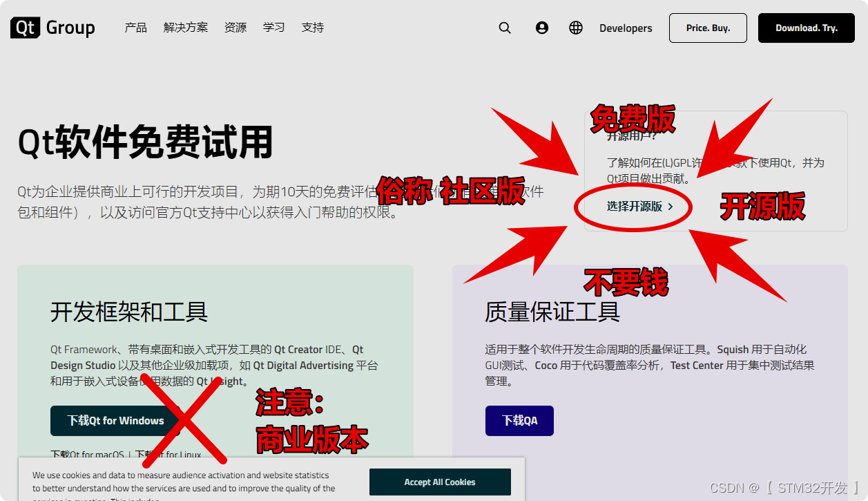The width and height of the screenshot is (868, 501).
Task: Open the 学习 menu
Action: [x=274, y=28]
